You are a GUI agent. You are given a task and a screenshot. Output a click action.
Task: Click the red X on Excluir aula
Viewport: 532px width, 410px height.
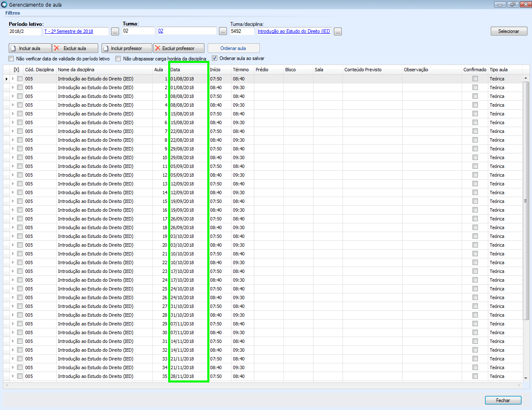[x=57, y=48]
